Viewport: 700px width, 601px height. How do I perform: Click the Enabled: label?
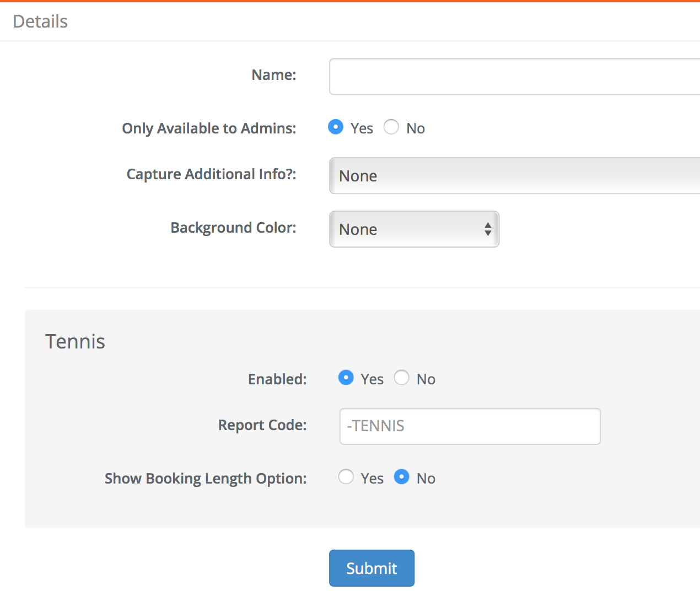(x=277, y=379)
